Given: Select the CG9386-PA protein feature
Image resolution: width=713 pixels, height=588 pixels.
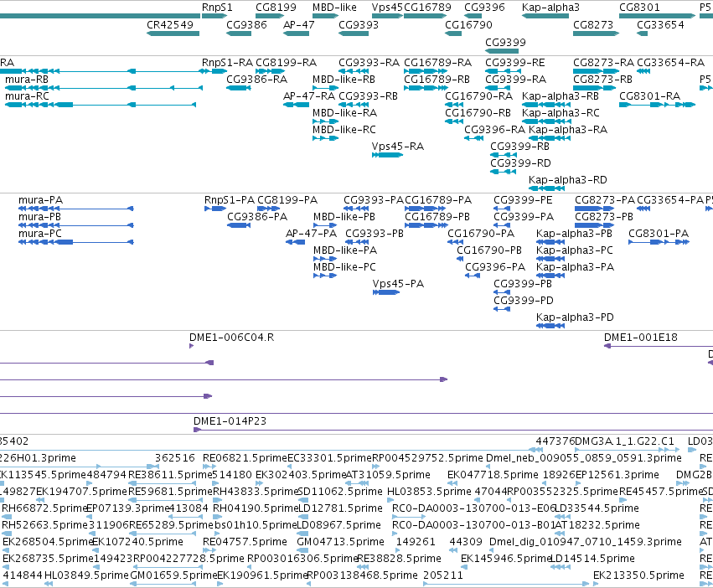Looking at the screenshot, I should pyautogui.click(x=239, y=225).
